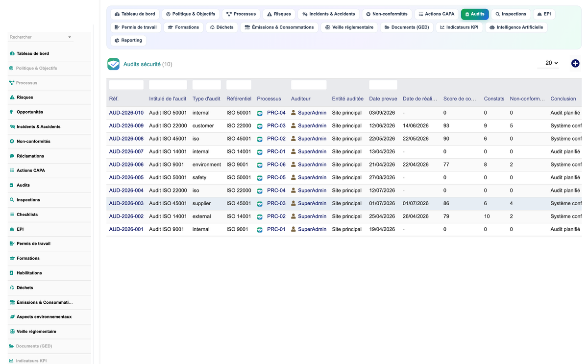Click Actions CAPA list icon in sidebar
The height and width of the screenshot is (364, 588).
12,170
